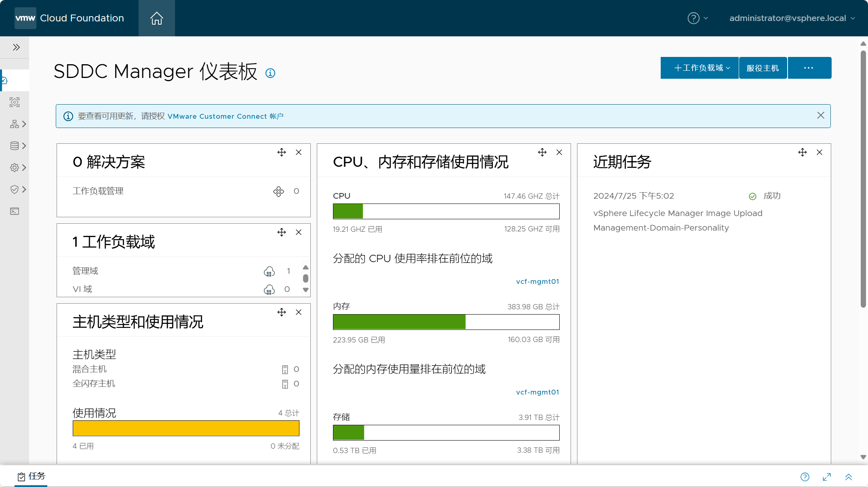Click scroll down arrow in 工作负载域 widget
The height and width of the screenshot is (487, 868).
[x=305, y=290]
